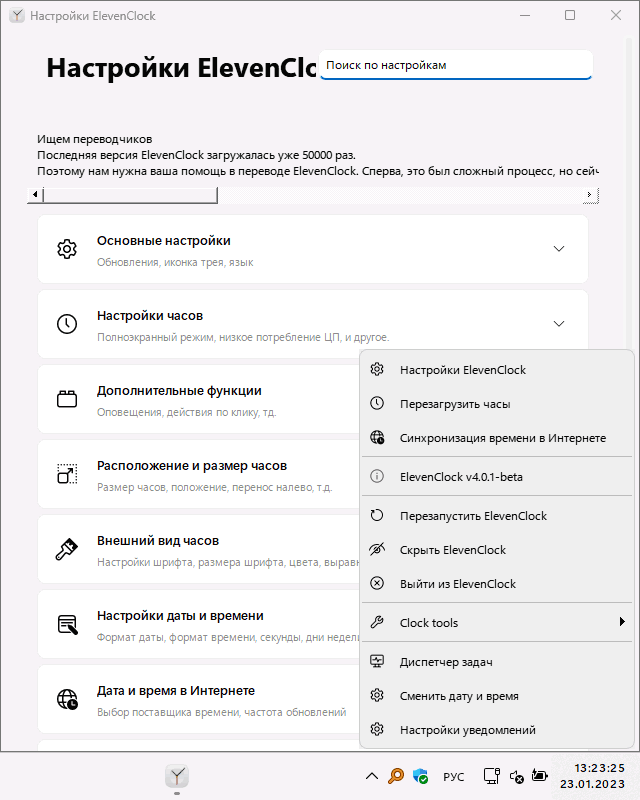
Task: Select Сменить дату и время entry
Action: [497, 696]
